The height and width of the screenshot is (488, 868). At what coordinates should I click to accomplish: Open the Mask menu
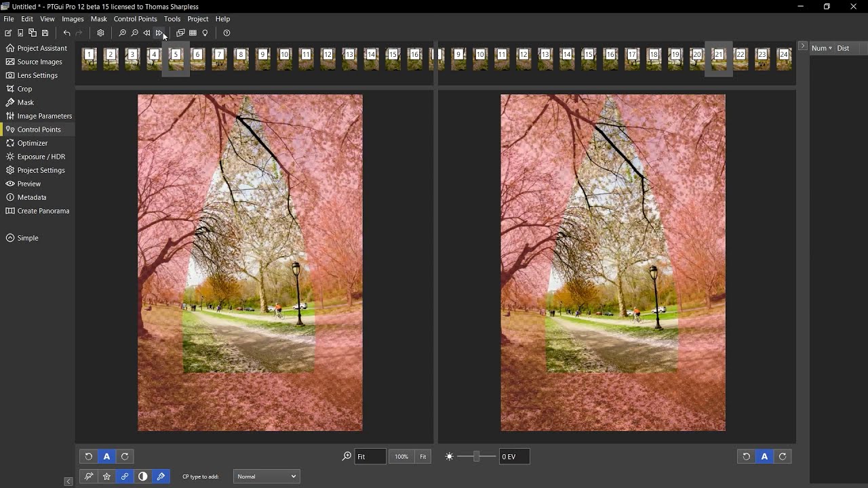click(99, 19)
